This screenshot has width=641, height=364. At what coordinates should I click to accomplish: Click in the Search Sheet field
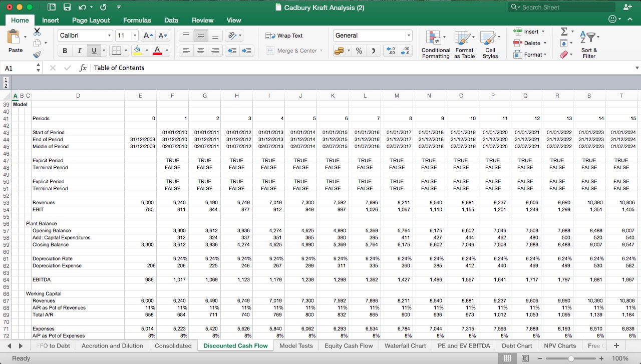pyautogui.click(x=566, y=7)
